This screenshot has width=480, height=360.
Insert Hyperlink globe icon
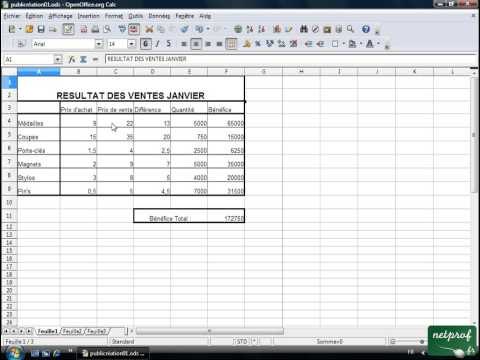click(x=238, y=29)
